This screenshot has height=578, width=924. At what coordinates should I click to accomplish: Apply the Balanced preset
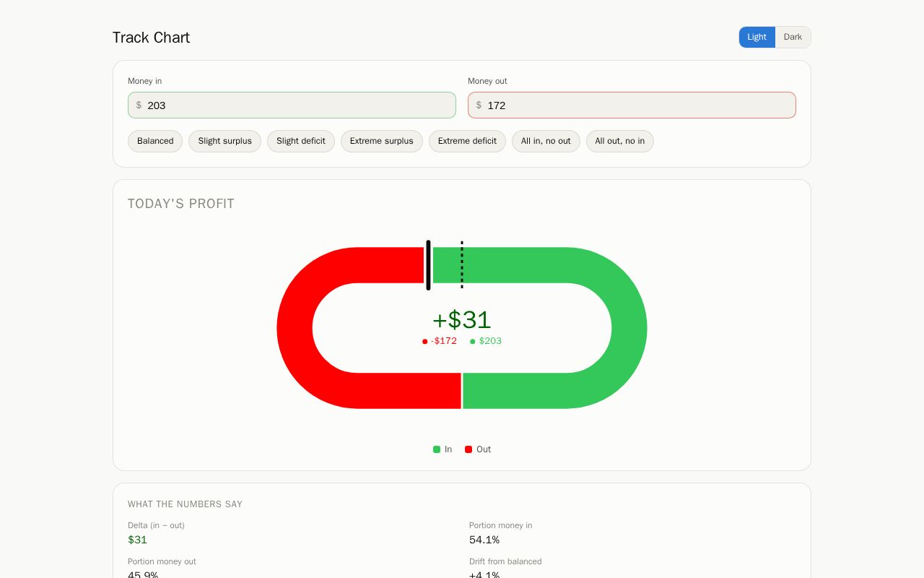coord(155,141)
